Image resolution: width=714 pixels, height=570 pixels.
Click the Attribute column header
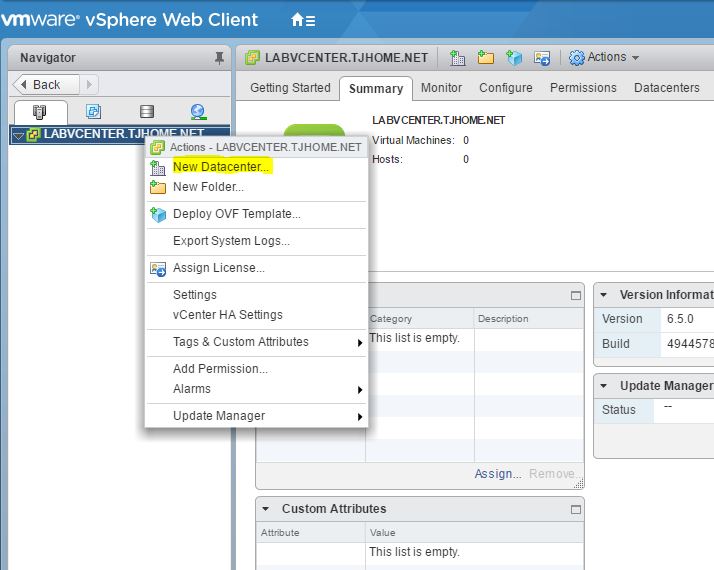pyautogui.click(x=311, y=533)
